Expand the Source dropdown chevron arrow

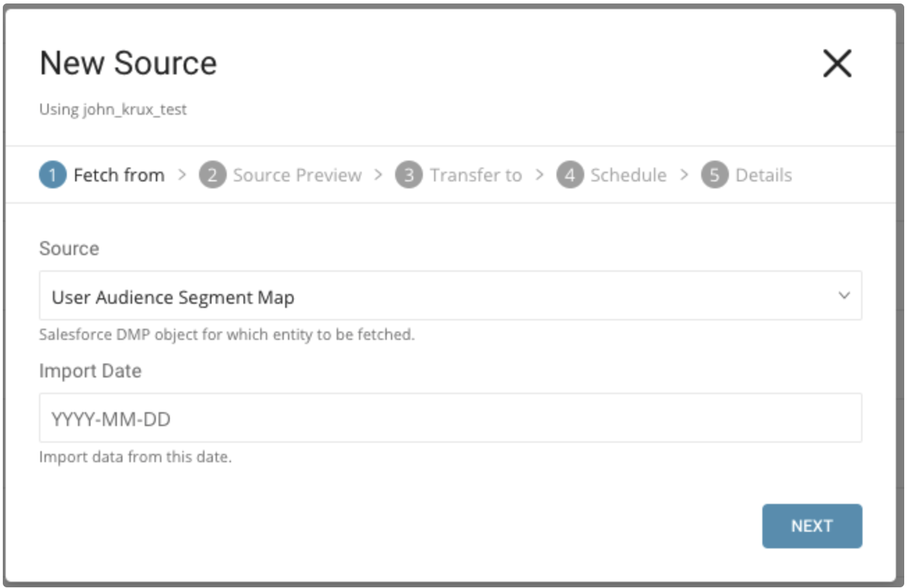tap(844, 296)
